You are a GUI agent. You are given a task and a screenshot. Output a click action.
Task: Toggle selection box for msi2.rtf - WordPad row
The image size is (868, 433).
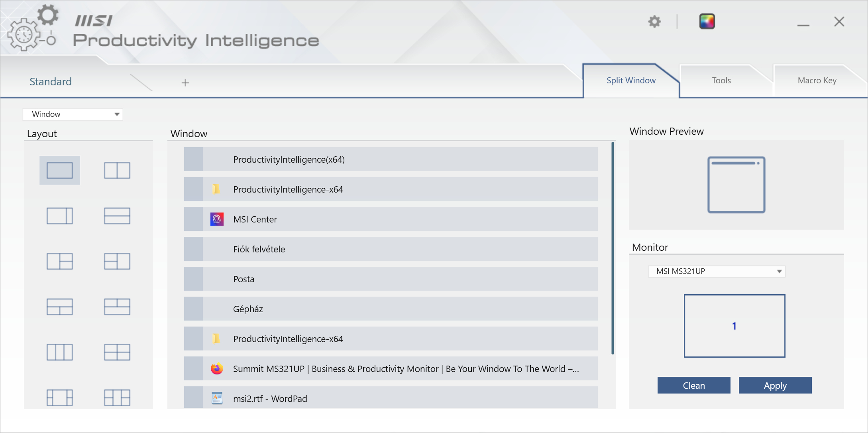[193, 397]
